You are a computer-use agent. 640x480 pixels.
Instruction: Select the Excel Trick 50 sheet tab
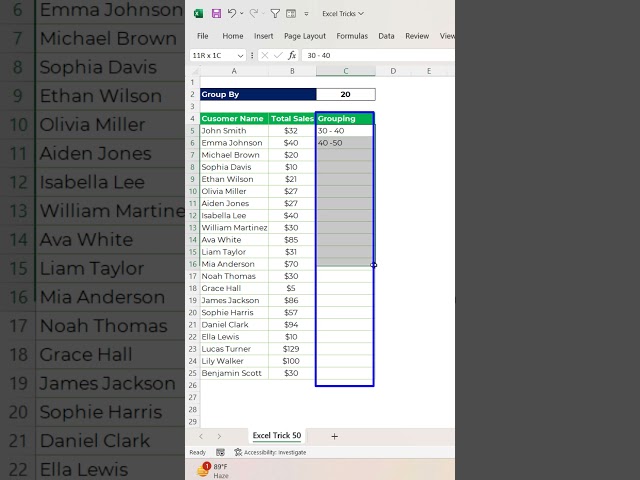[277, 436]
